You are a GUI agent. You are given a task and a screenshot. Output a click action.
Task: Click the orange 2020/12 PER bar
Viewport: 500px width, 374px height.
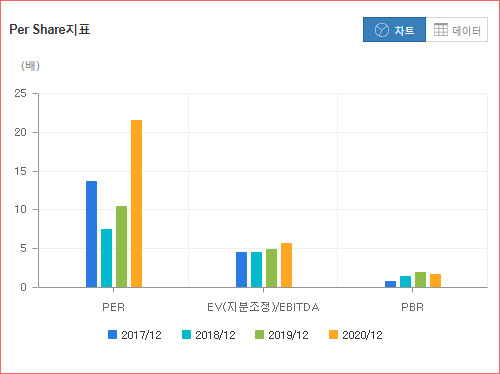(136, 204)
